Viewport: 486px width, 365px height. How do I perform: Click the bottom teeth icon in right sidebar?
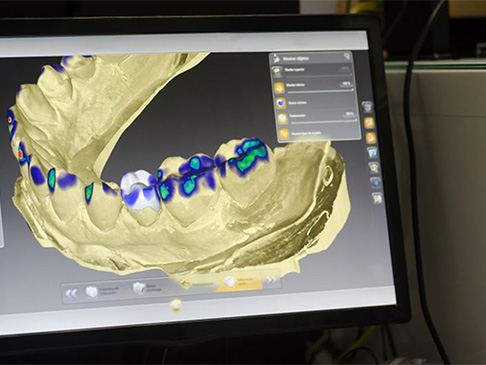click(377, 198)
